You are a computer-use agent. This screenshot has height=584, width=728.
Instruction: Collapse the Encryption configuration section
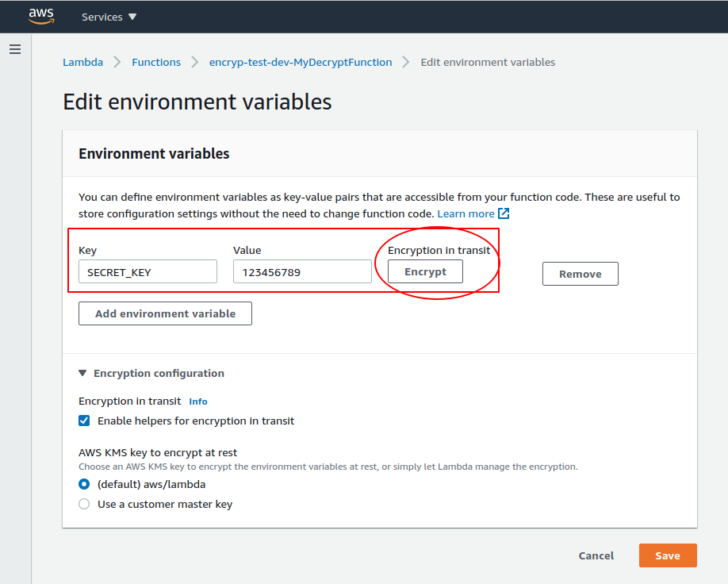point(82,373)
